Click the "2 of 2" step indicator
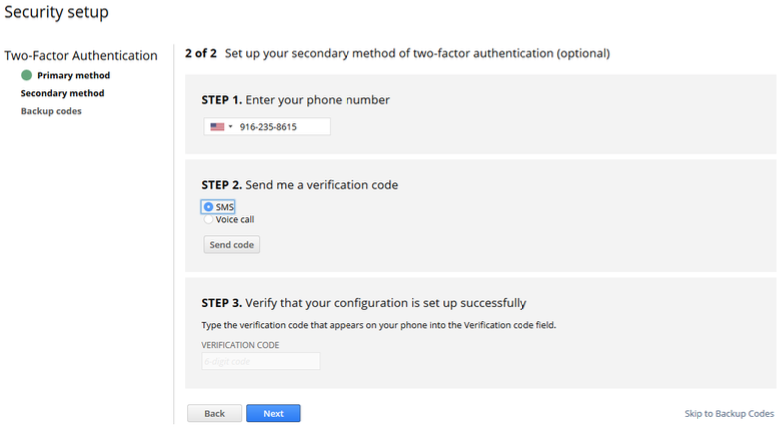 201,53
